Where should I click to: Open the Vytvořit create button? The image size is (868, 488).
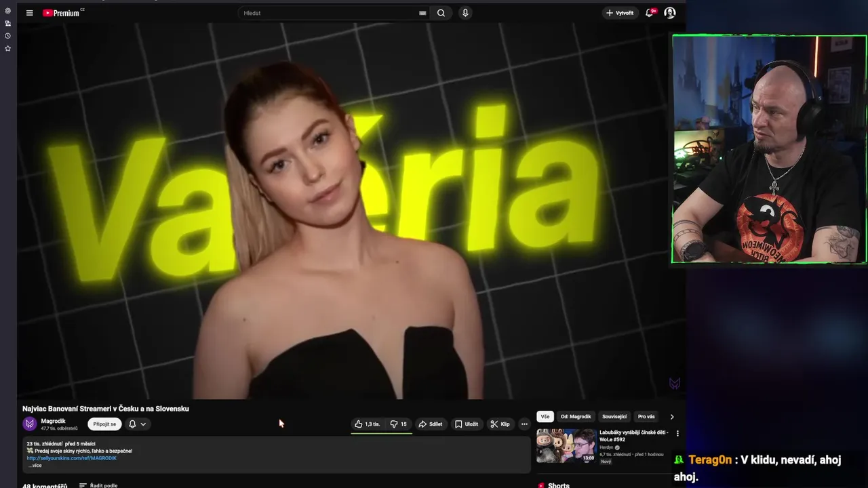(x=620, y=13)
